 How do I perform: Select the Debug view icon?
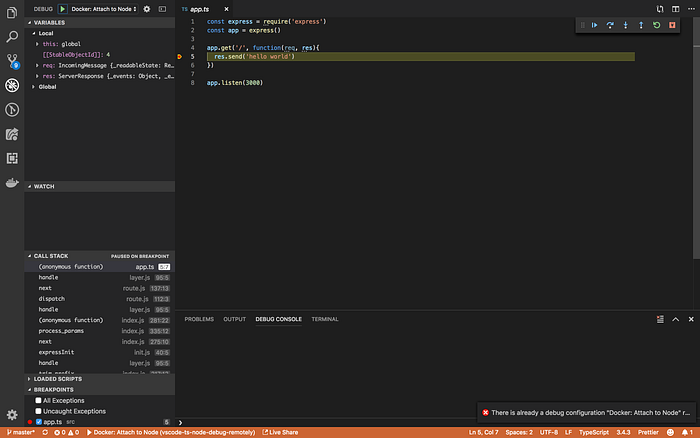[12, 85]
